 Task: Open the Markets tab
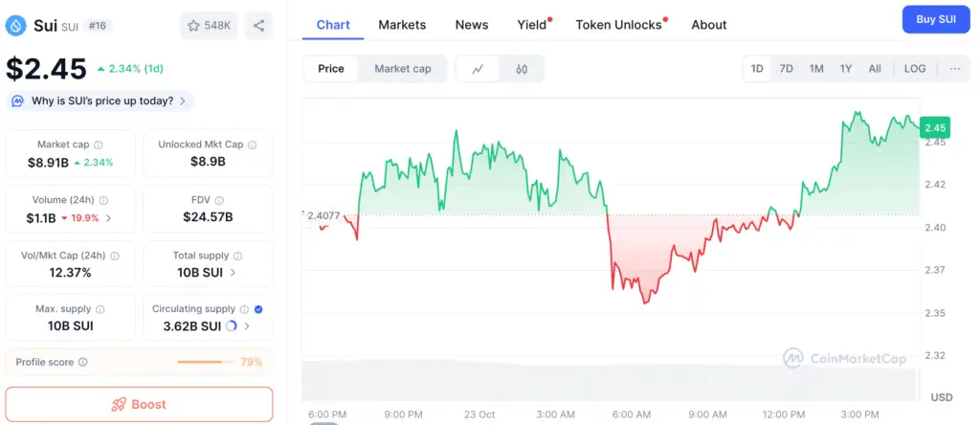(x=402, y=25)
